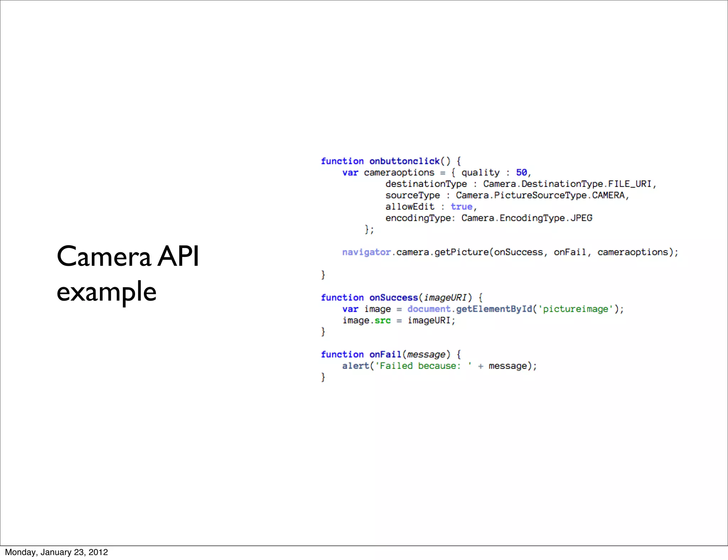Viewport: 728px width, 560px height.
Task: Click 'getPicture' in the method call
Action: tap(461, 252)
